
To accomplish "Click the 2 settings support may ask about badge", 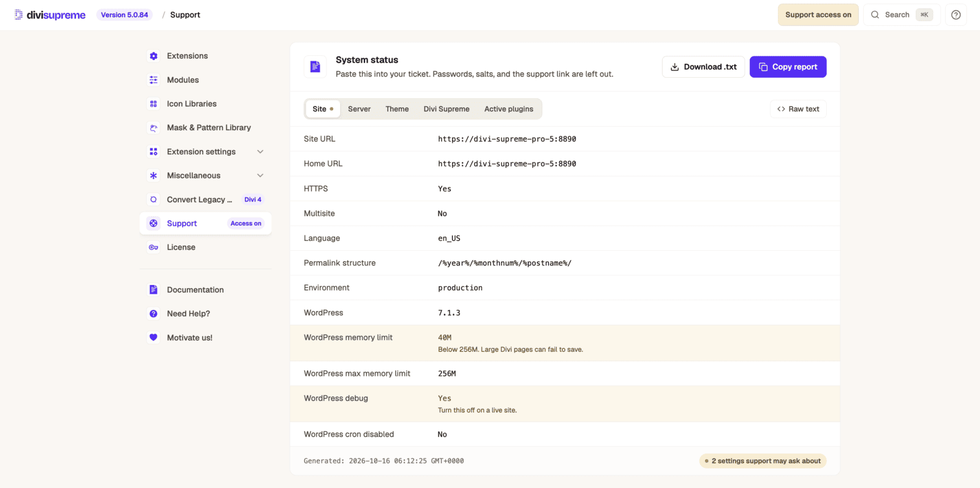I will (763, 461).
